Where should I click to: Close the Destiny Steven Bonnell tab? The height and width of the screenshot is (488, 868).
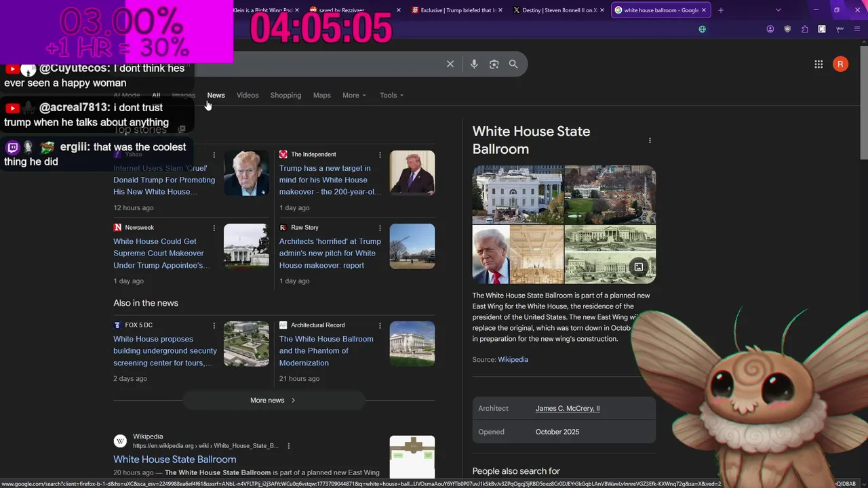pos(602,10)
